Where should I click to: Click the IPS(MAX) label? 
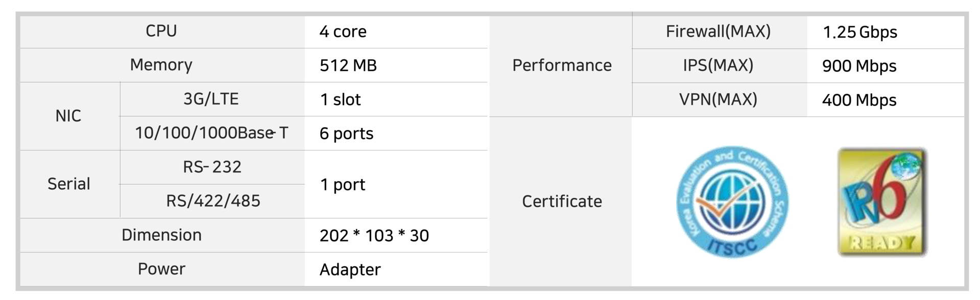click(719, 65)
